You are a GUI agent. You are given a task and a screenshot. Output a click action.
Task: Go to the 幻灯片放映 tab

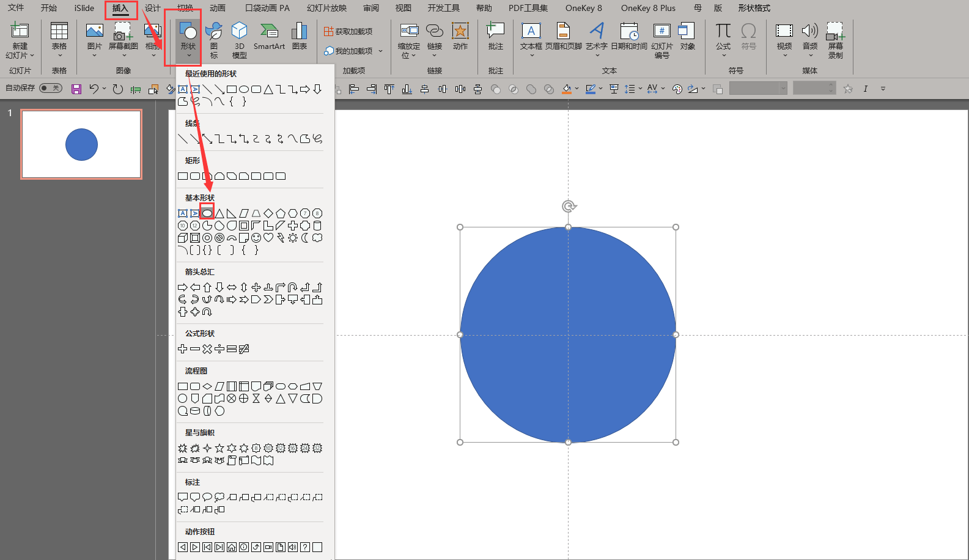pyautogui.click(x=326, y=8)
